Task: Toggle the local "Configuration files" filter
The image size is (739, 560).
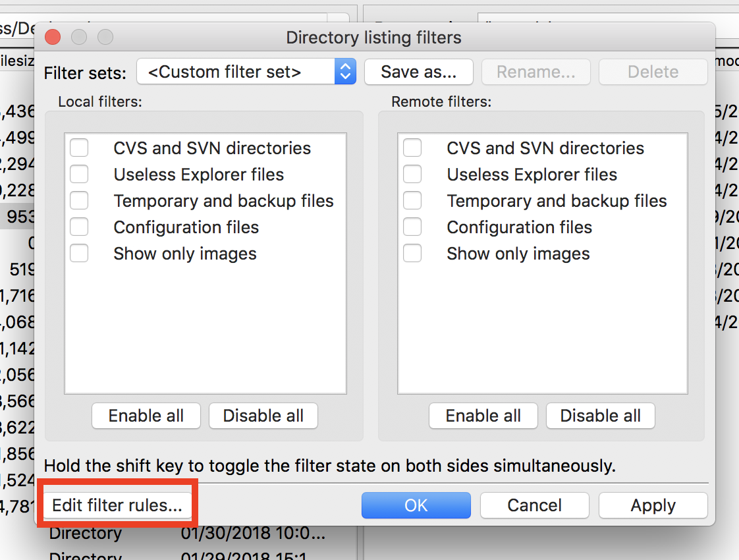Action: coord(79,227)
